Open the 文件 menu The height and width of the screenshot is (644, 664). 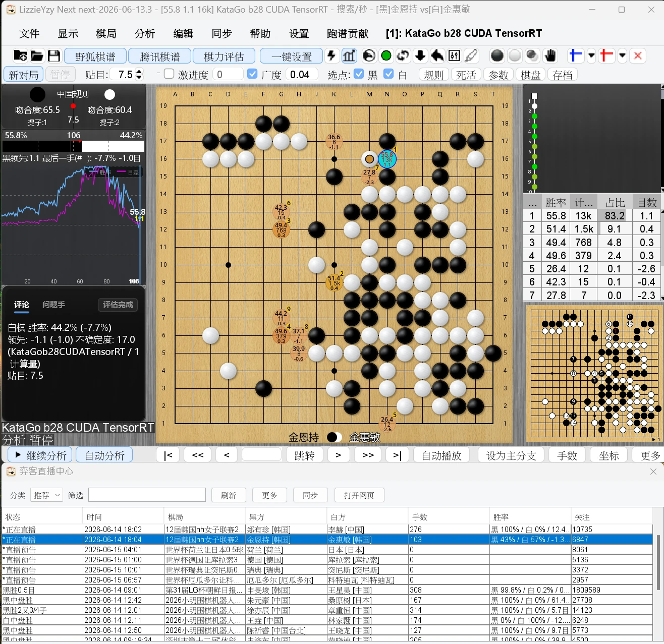pos(29,34)
